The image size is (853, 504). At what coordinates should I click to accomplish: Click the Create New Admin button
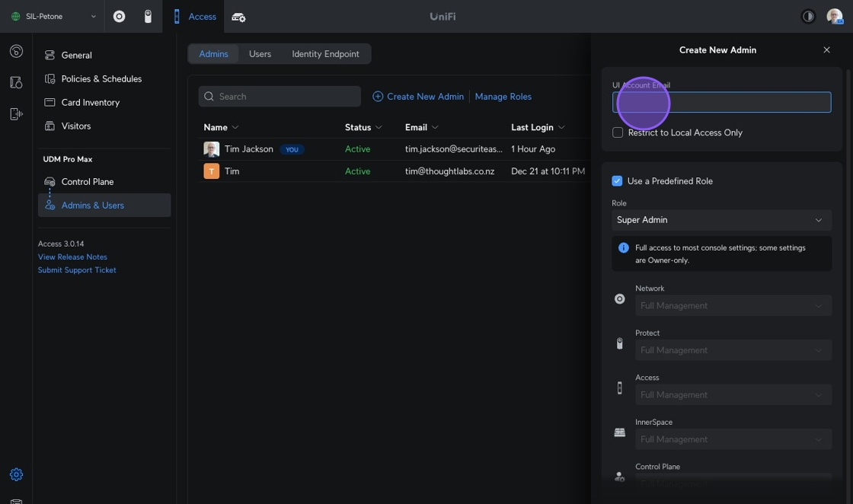418,97
